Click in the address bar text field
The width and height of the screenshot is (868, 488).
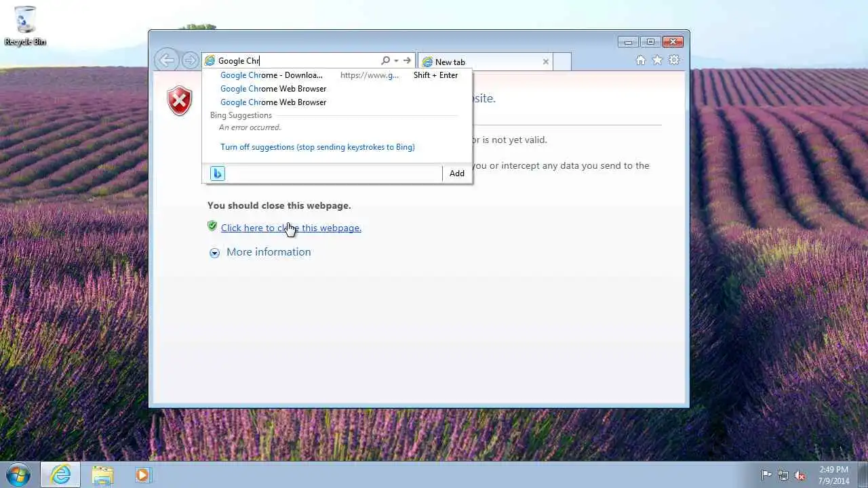[297, 61]
